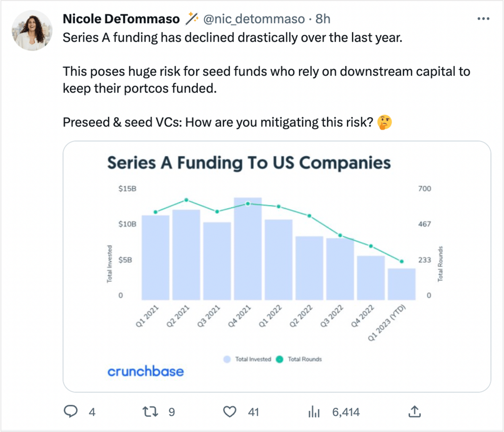The image size is (504, 432).
Task: Click the Q2 2021 line data point
Action: point(186,200)
